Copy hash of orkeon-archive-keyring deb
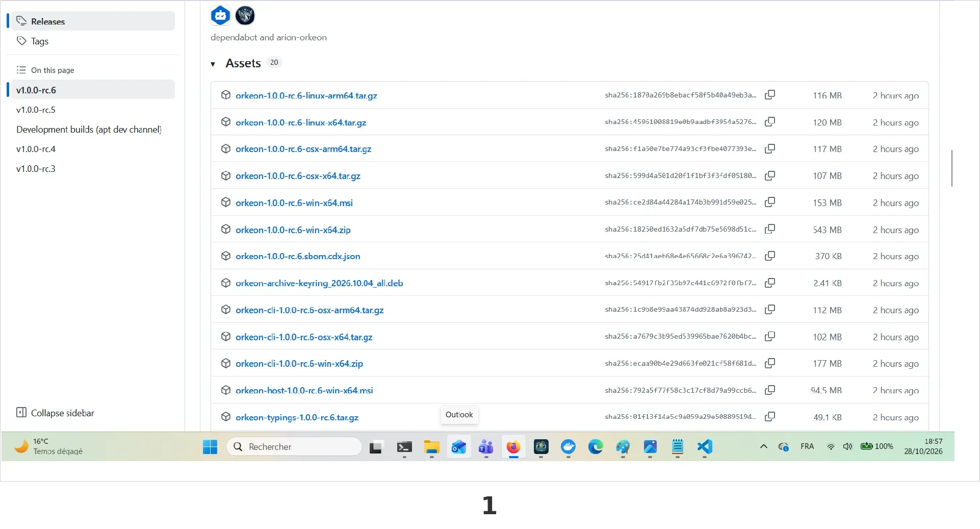The width and height of the screenshot is (980, 529). click(770, 283)
